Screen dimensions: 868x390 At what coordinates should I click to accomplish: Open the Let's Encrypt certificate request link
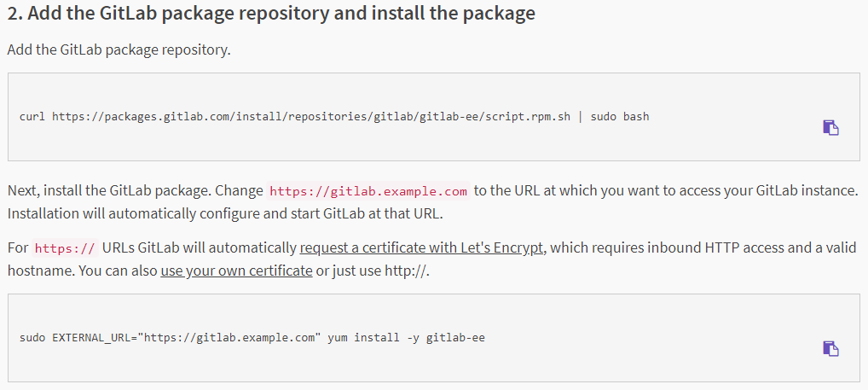(422, 248)
